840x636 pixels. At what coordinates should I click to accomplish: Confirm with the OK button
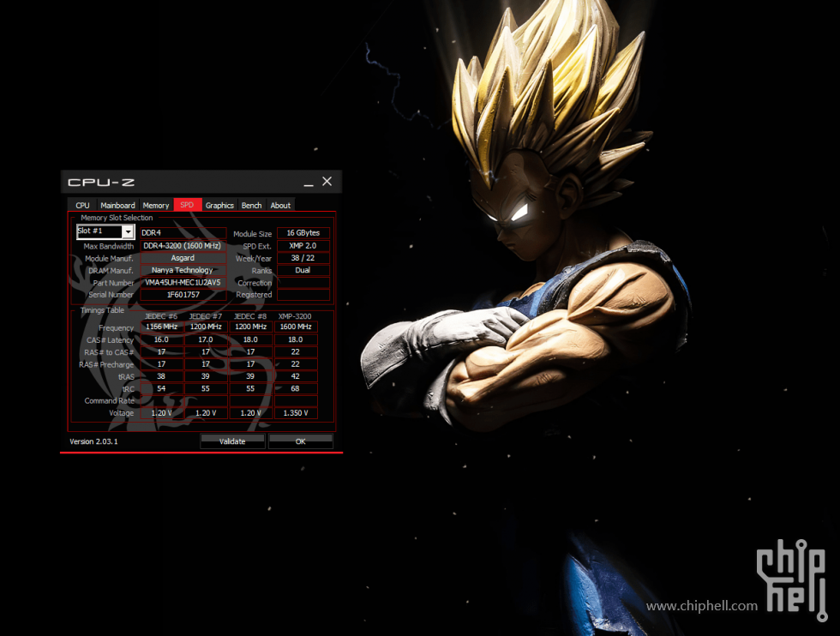click(301, 441)
